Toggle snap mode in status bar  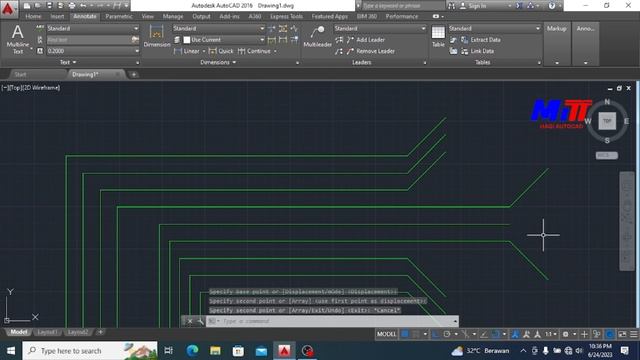[416, 334]
